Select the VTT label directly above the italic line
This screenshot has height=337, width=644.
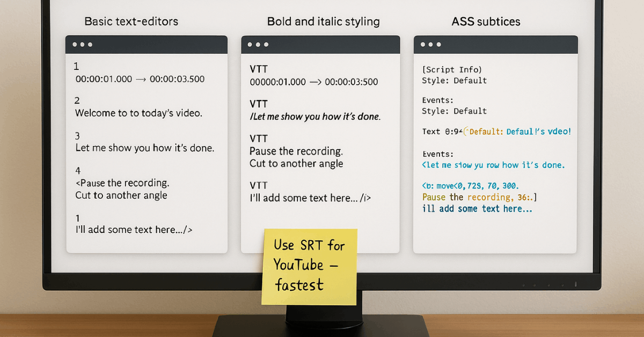coord(259,104)
